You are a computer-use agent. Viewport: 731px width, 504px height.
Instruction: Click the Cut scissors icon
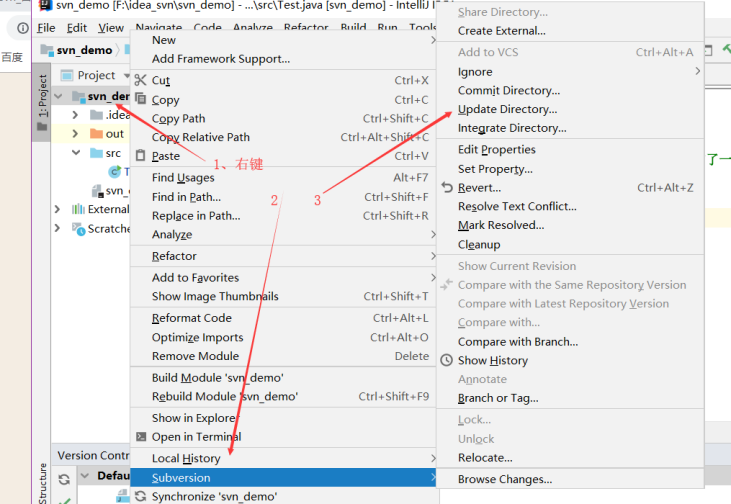pos(140,80)
